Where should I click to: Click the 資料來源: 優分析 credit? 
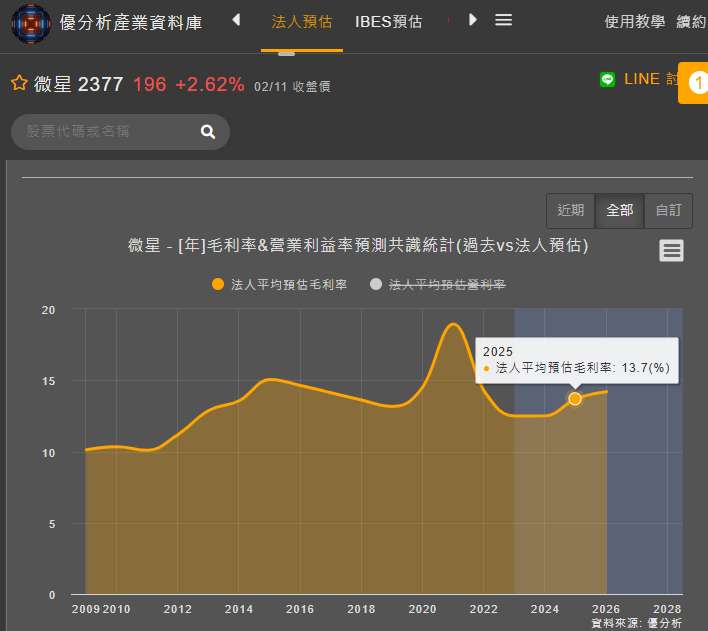pyautogui.click(x=637, y=624)
